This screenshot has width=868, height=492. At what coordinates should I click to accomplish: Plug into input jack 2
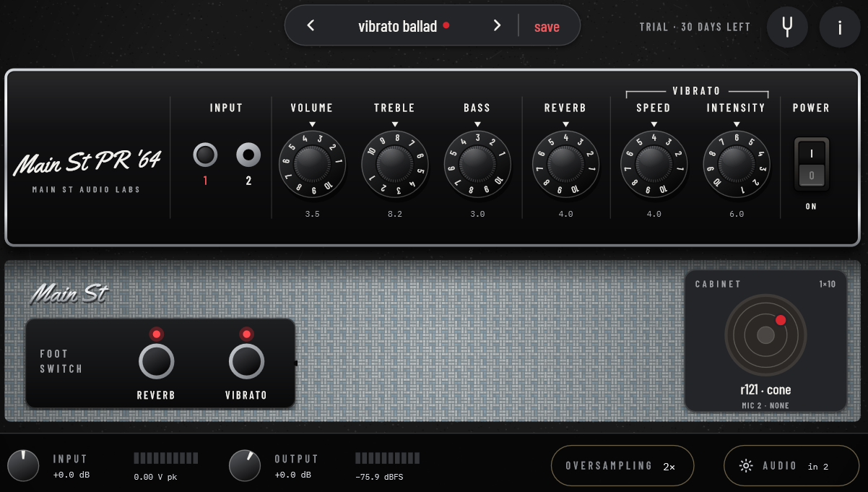(248, 155)
